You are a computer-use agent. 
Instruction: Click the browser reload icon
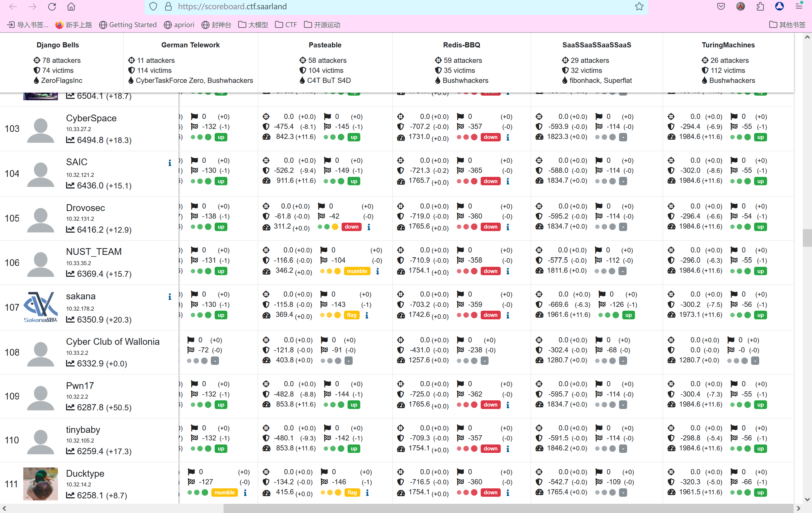(x=52, y=7)
